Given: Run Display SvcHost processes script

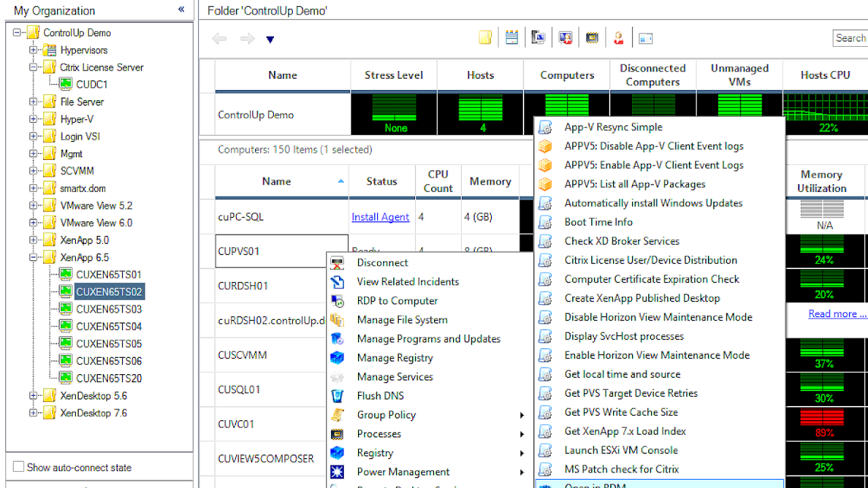Looking at the screenshot, I should coord(624,336).
